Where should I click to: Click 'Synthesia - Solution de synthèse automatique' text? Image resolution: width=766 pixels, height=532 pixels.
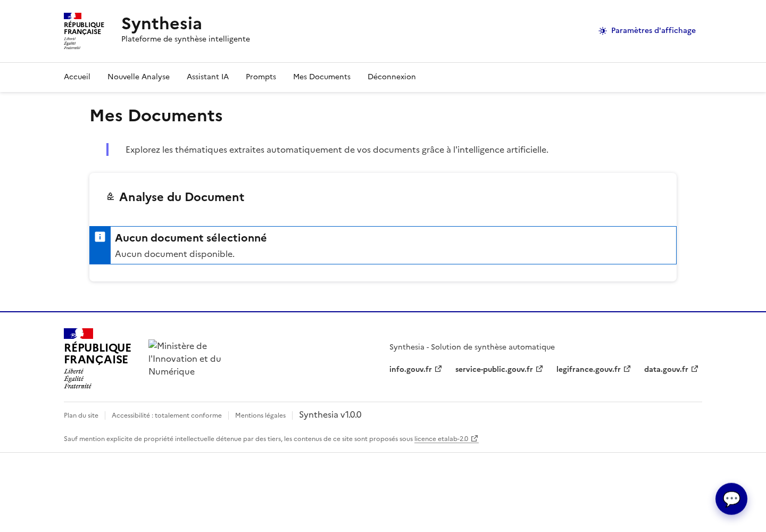click(472, 347)
